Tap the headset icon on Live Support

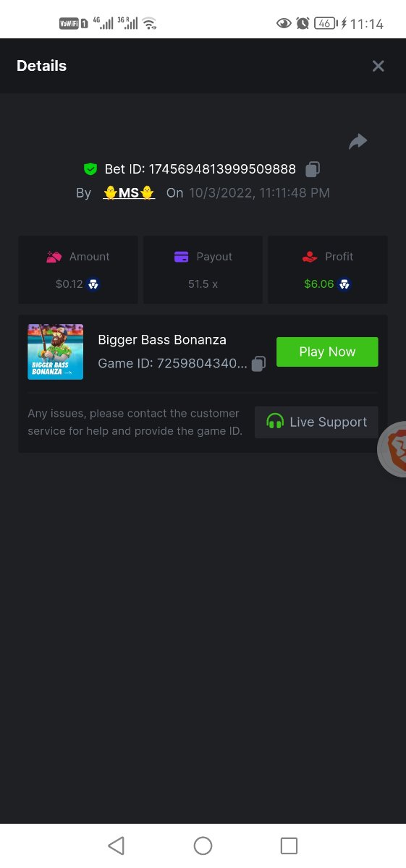point(275,422)
